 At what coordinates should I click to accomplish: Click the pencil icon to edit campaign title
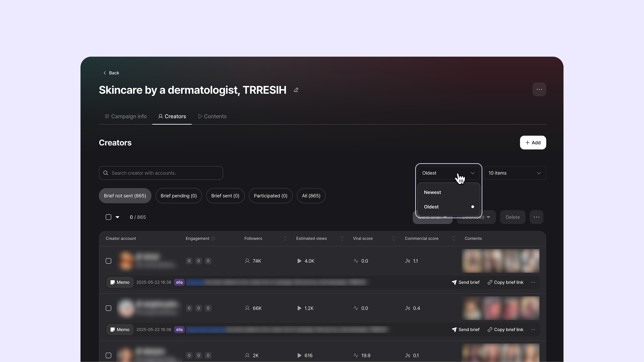coord(296,90)
